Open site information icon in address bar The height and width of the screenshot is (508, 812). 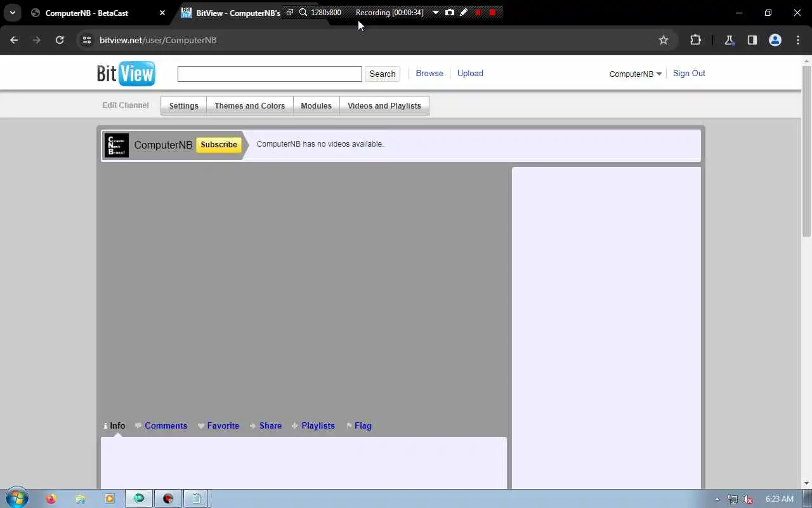pyautogui.click(x=87, y=40)
